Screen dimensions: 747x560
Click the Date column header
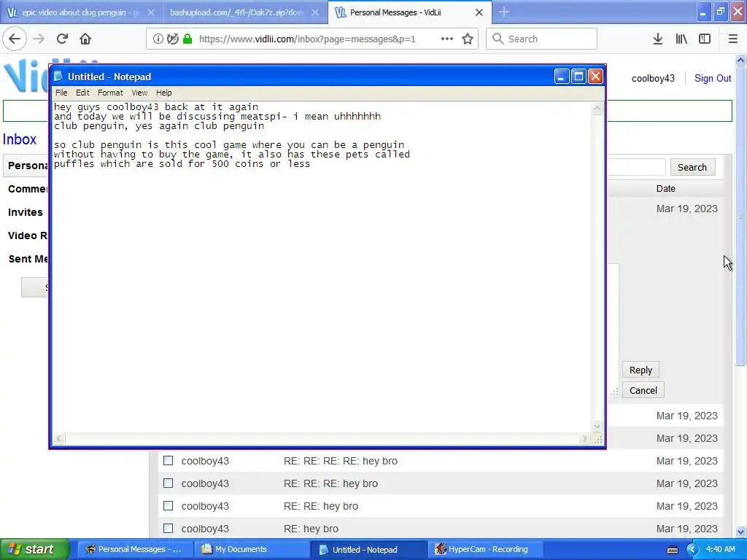pos(665,189)
